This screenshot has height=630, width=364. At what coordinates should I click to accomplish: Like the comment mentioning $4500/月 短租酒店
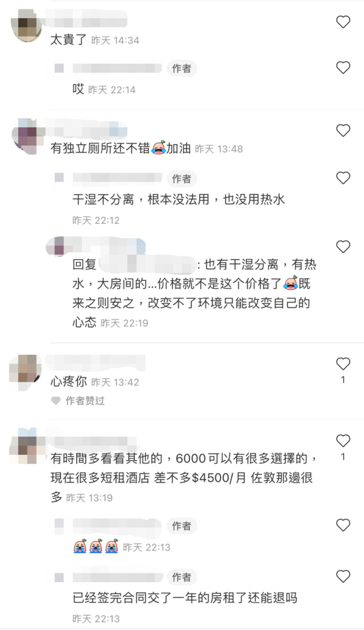pyautogui.click(x=343, y=441)
